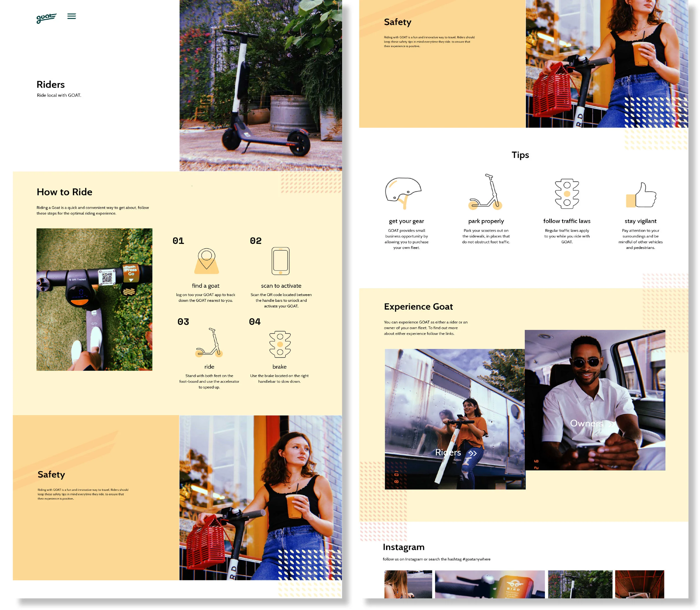
Task: Click the double arrow next to Riders link
Action: [473, 453]
